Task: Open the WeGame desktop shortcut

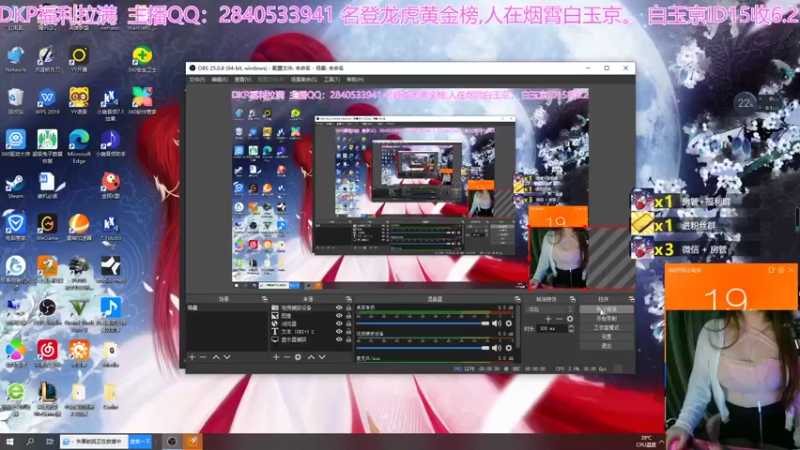Action: 47,227
